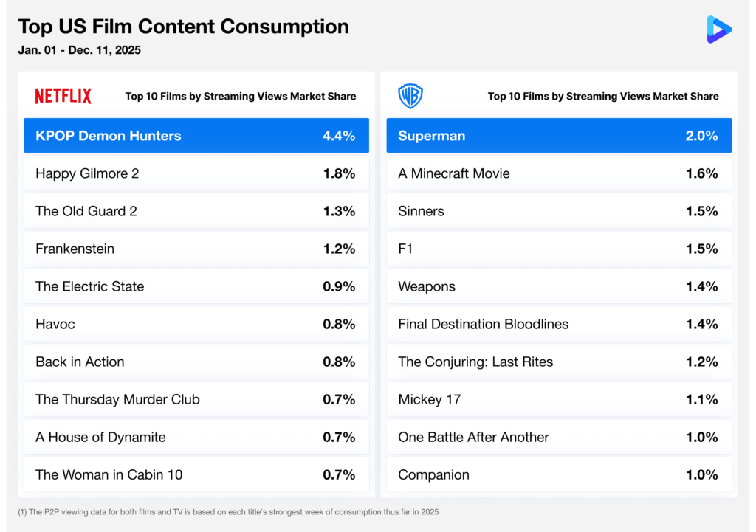Pick The Electric State row
The height and width of the screenshot is (532, 756).
pyautogui.click(x=196, y=286)
